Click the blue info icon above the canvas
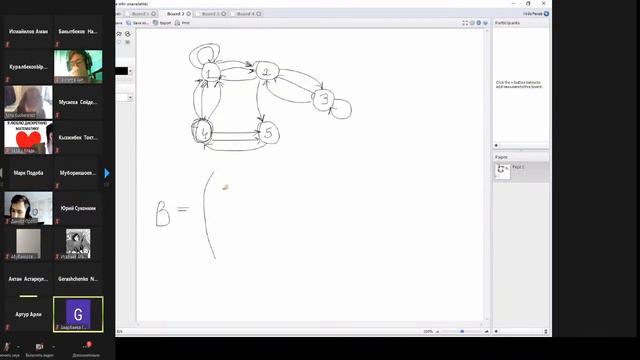 tap(479, 23)
